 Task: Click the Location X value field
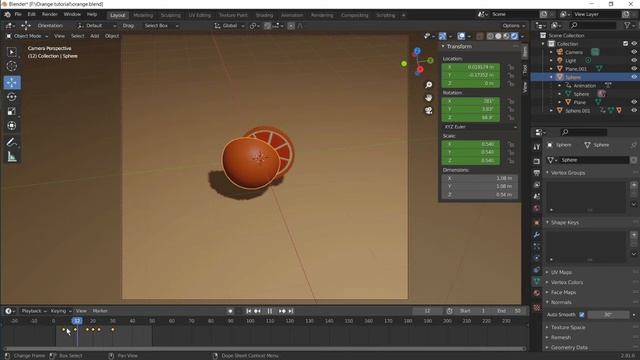[471, 67]
